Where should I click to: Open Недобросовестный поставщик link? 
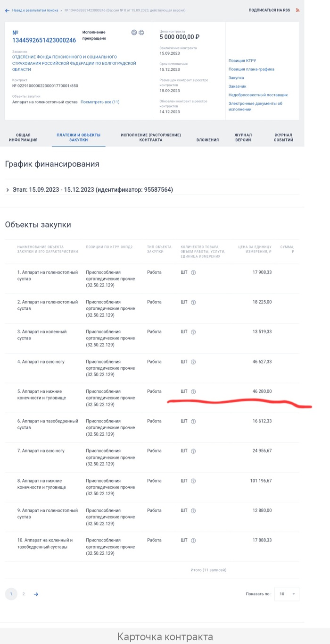click(258, 95)
